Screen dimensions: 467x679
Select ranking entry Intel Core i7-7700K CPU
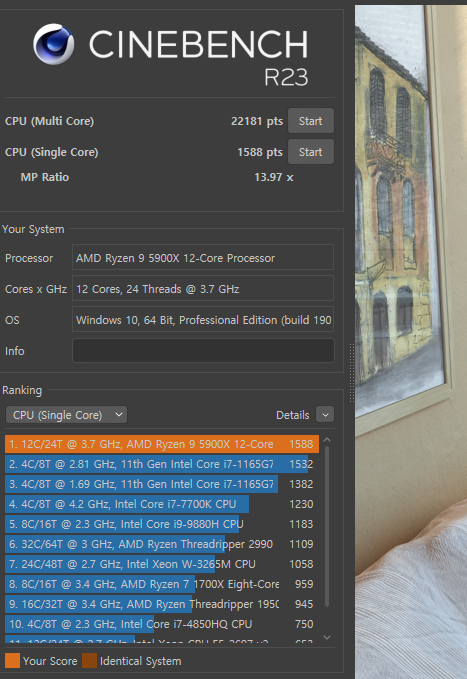tap(162, 504)
